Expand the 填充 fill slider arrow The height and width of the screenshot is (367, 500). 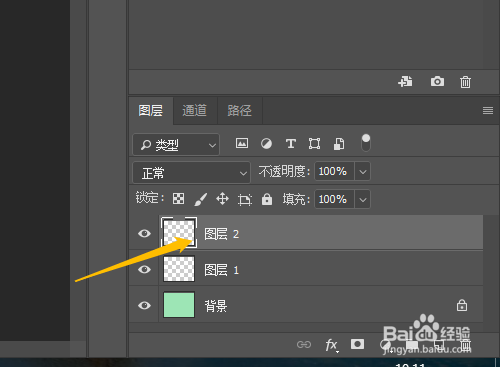[363, 199]
